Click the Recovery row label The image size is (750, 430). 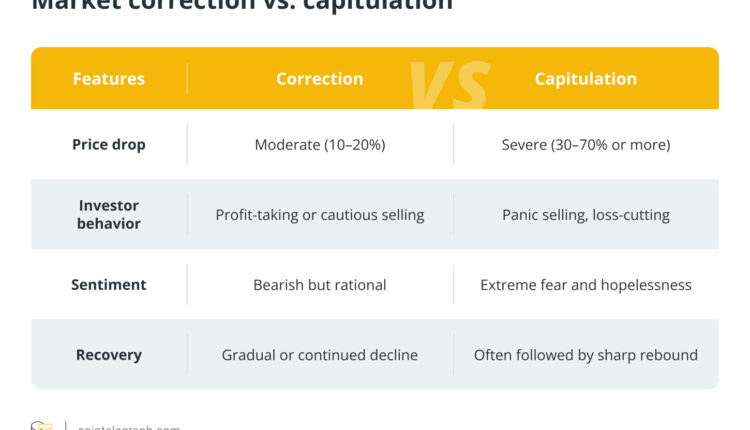click(109, 355)
